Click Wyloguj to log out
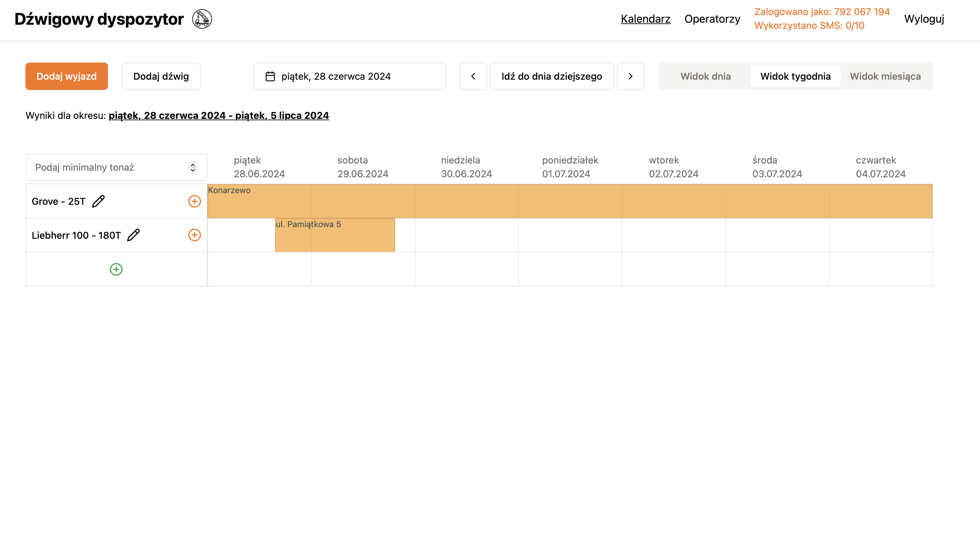The image size is (980, 560). pos(924,19)
